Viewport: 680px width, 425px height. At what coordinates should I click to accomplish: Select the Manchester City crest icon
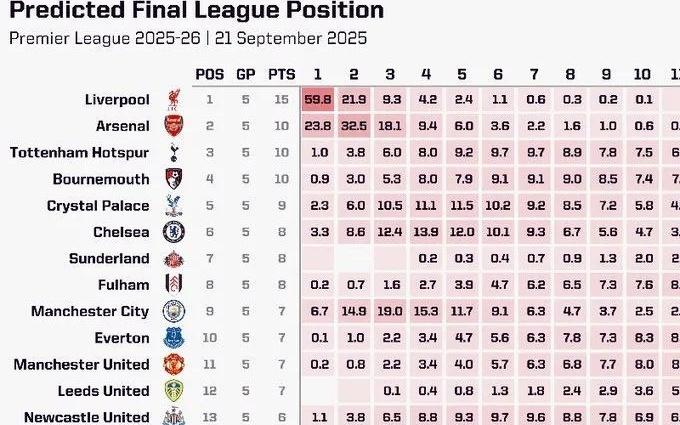174,311
